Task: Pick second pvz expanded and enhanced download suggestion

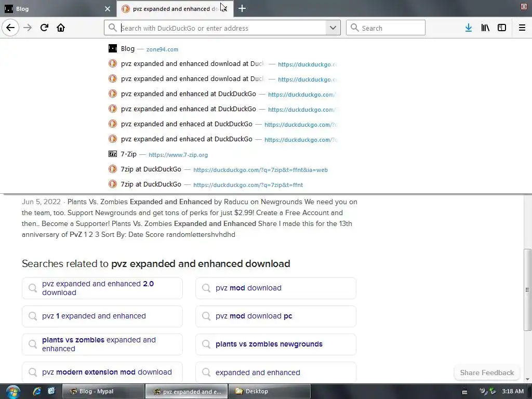Action: pyautogui.click(x=222, y=79)
